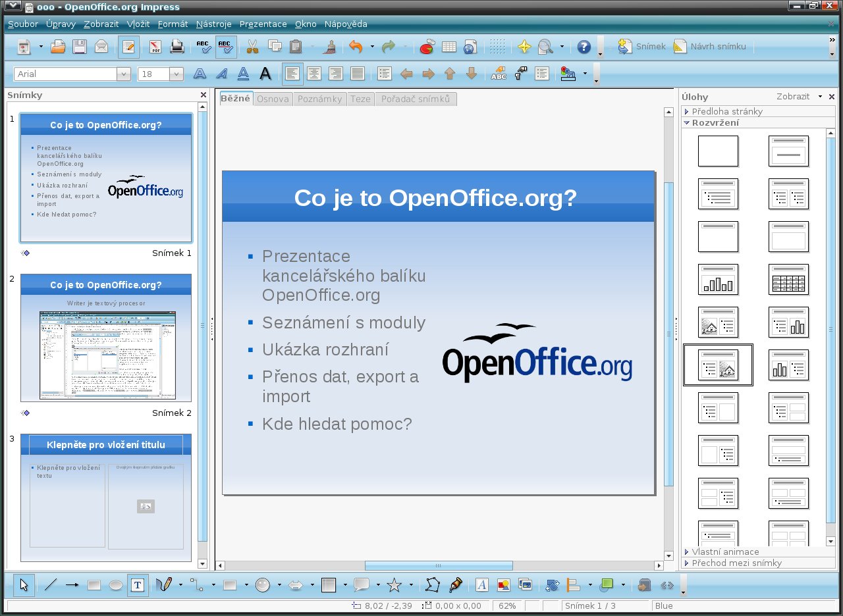Close the Snímky panel

[x=203, y=95]
